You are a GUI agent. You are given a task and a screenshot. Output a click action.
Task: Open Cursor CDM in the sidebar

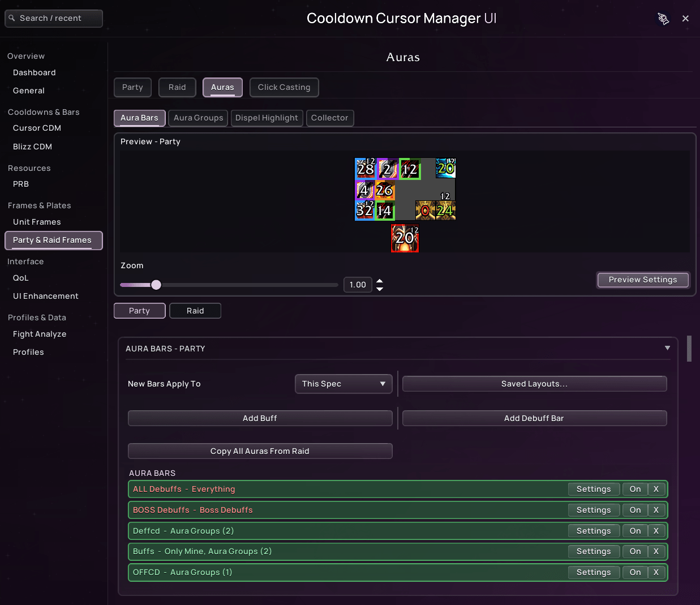[x=37, y=128]
